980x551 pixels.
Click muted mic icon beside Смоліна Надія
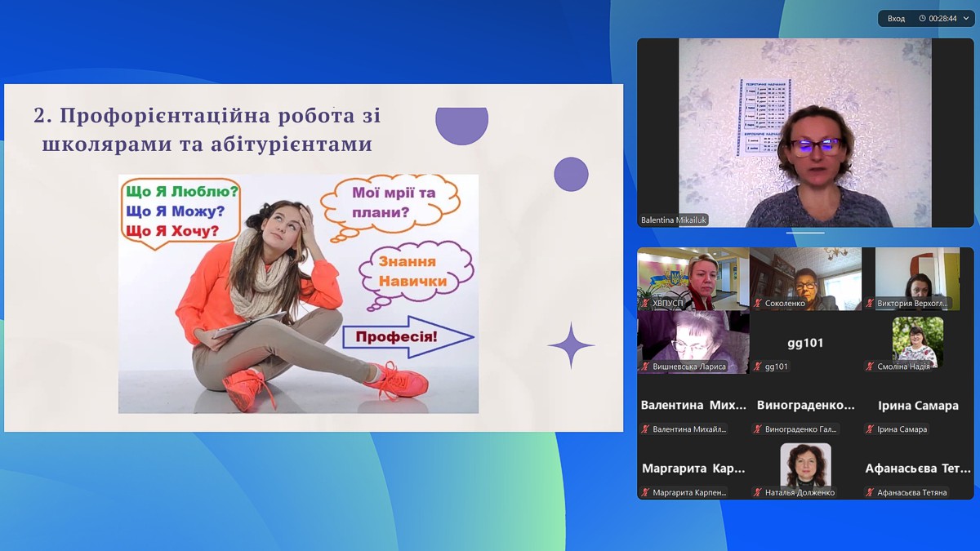click(x=871, y=367)
